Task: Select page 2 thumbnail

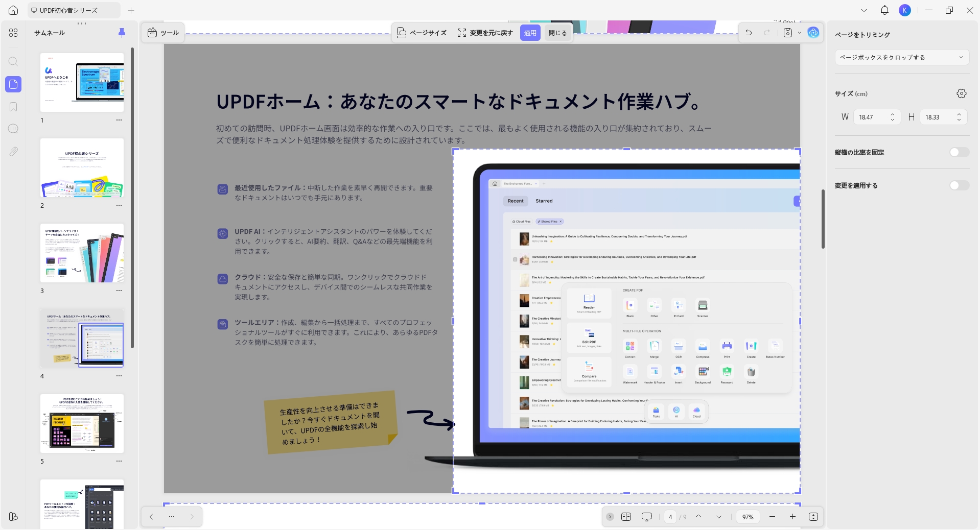Action: pos(82,167)
